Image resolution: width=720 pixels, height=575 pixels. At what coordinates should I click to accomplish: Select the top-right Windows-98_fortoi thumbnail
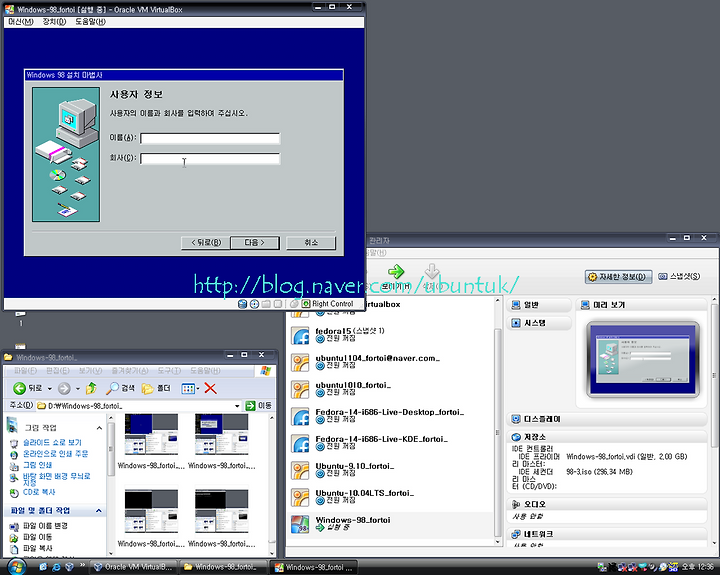pyautogui.click(x=222, y=434)
